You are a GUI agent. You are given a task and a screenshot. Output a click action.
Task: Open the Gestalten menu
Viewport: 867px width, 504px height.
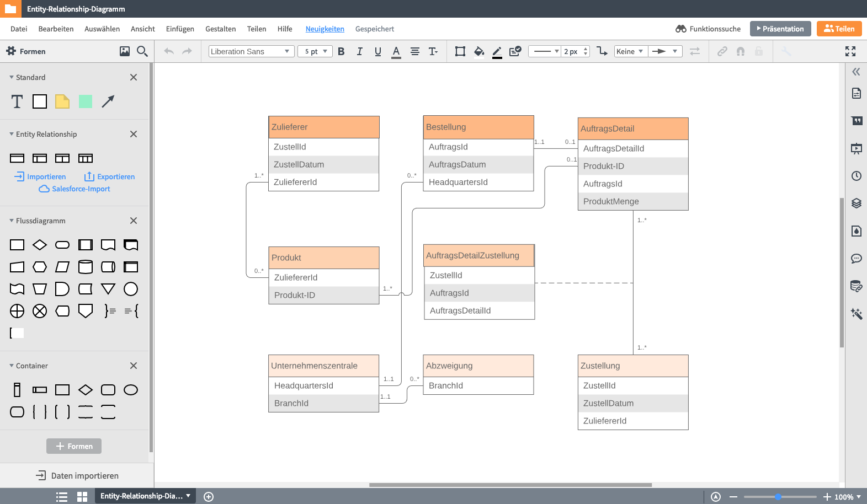(x=220, y=29)
